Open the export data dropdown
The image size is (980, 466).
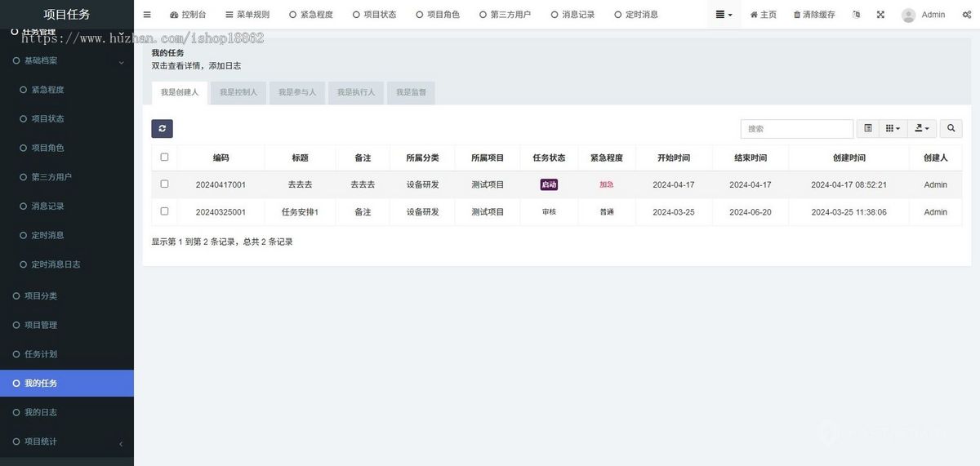click(922, 128)
